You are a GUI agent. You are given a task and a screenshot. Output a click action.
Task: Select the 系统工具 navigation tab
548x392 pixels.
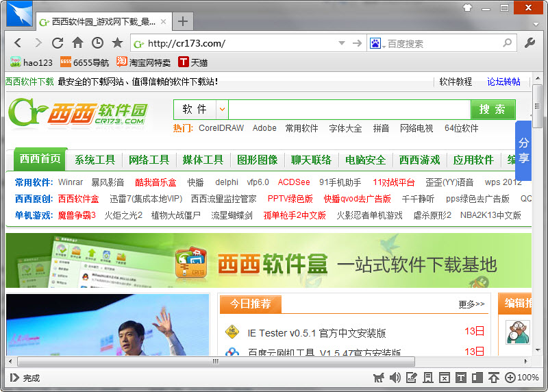[95, 160]
